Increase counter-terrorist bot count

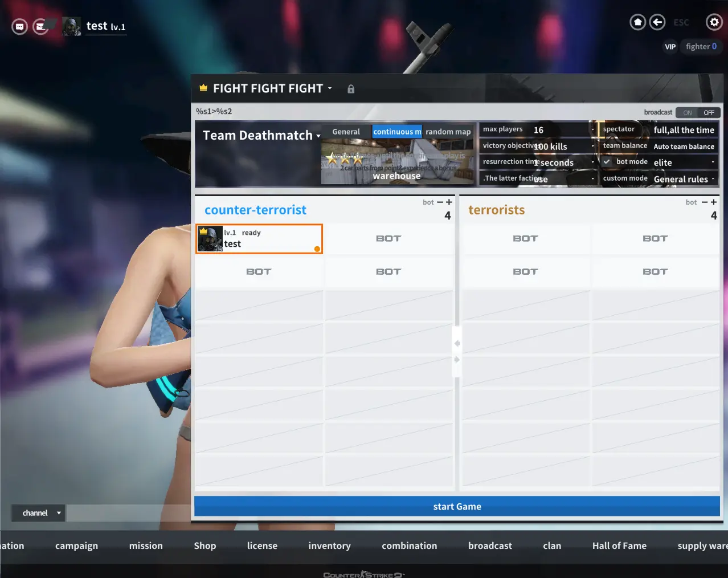[449, 202]
